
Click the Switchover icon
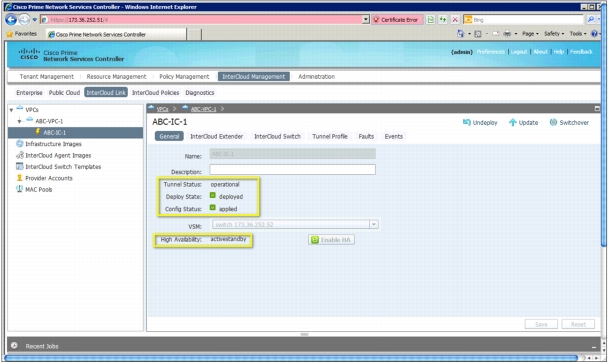tap(553, 122)
